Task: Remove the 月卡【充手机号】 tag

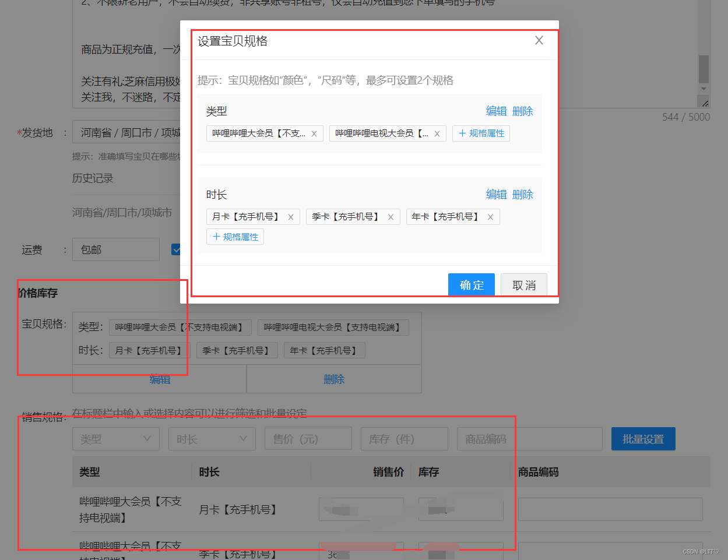Action: point(290,217)
